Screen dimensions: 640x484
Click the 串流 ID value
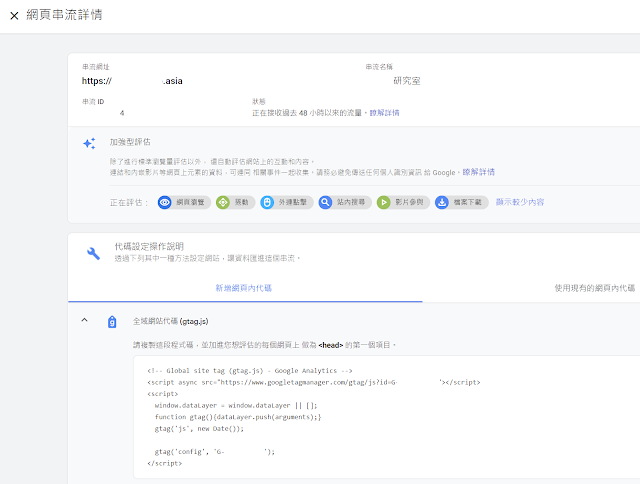122,113
